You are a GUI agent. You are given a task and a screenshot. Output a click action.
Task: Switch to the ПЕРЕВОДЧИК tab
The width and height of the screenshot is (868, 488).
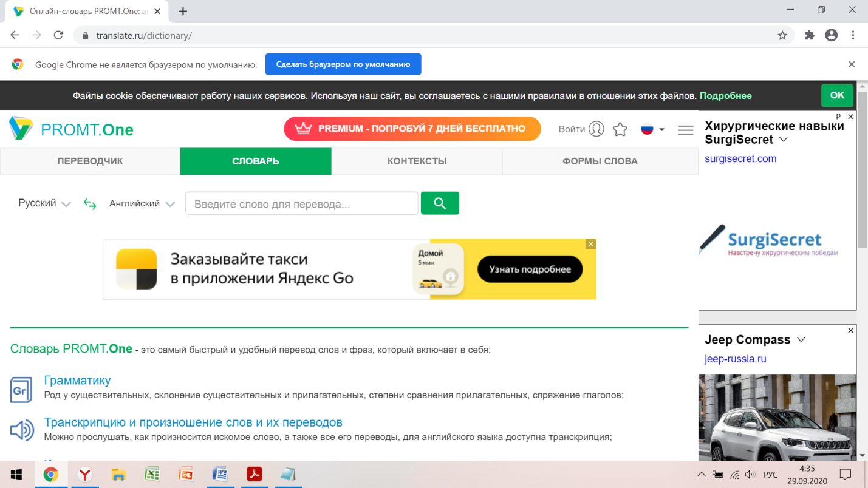[90, 161]
